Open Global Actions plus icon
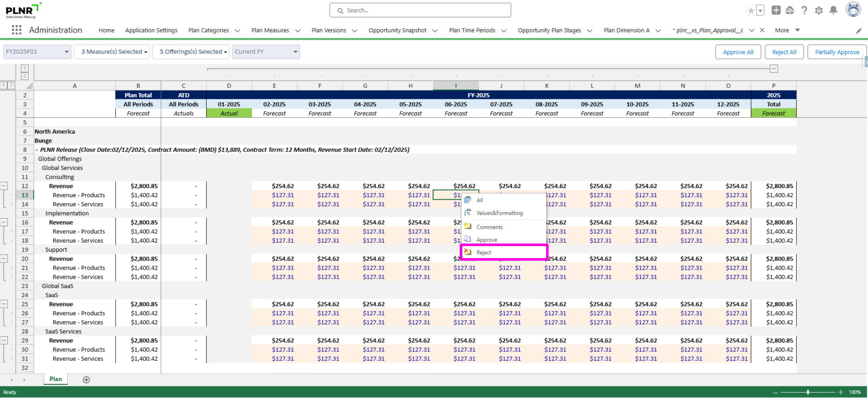 [776, 10]
